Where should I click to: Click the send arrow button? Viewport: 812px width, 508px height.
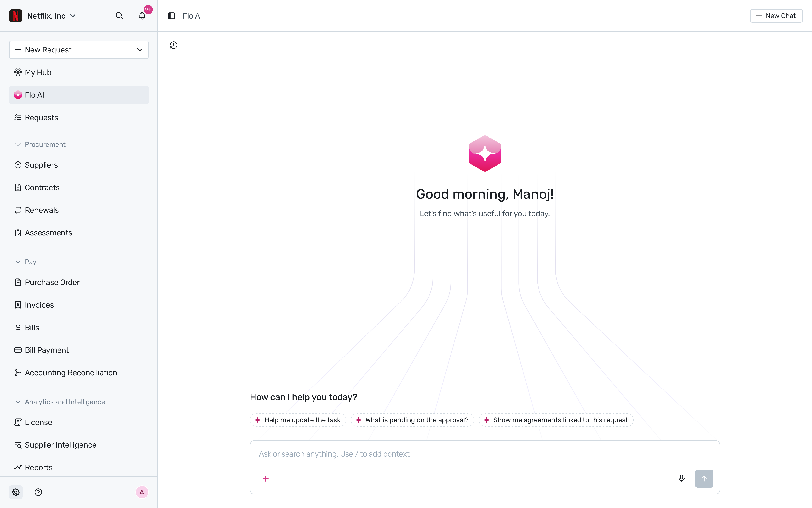pos(704,478)
